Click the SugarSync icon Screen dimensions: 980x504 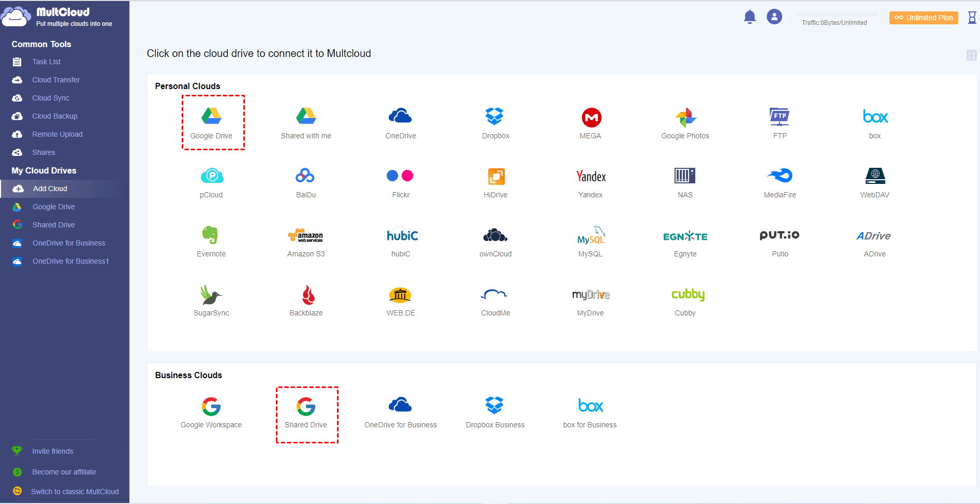click(211, 295)
